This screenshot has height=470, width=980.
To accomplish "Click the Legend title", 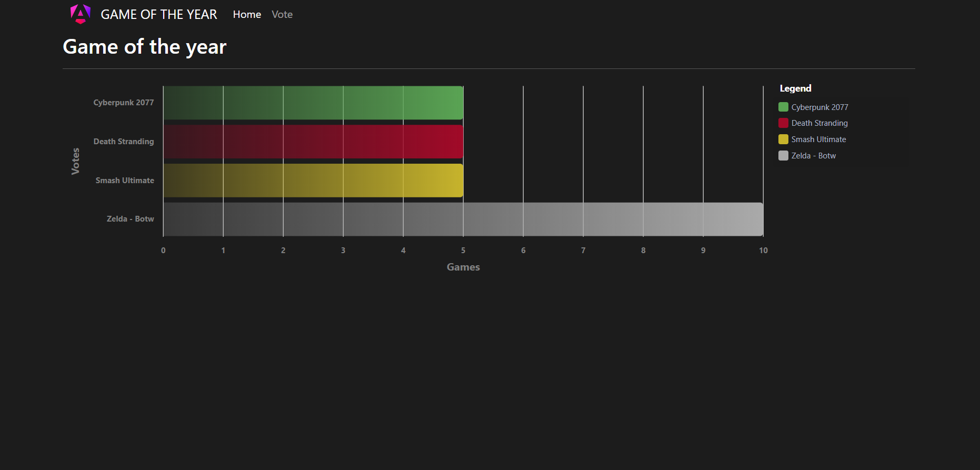I will coord(795,88).
